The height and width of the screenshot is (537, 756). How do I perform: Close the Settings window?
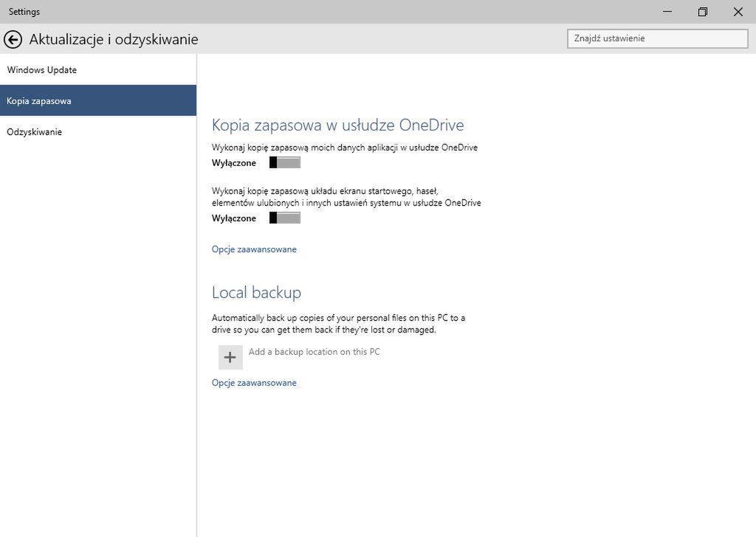738,12
